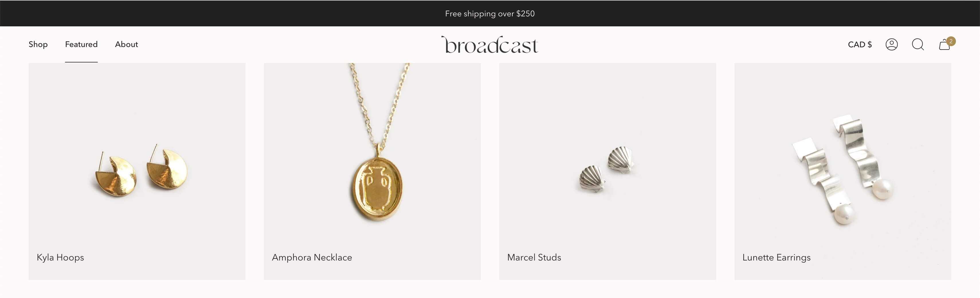This screenshot has width=980, height=298.
Task: Click the free shipping announcement bar
Action: (490, 13)
